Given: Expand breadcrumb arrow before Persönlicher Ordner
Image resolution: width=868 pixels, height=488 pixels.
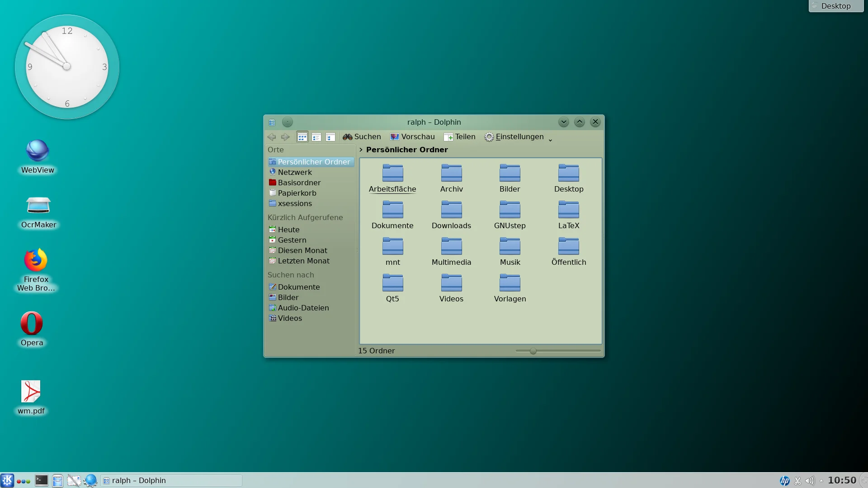Looking at the screenshot, I should click(x=361, y=150).
